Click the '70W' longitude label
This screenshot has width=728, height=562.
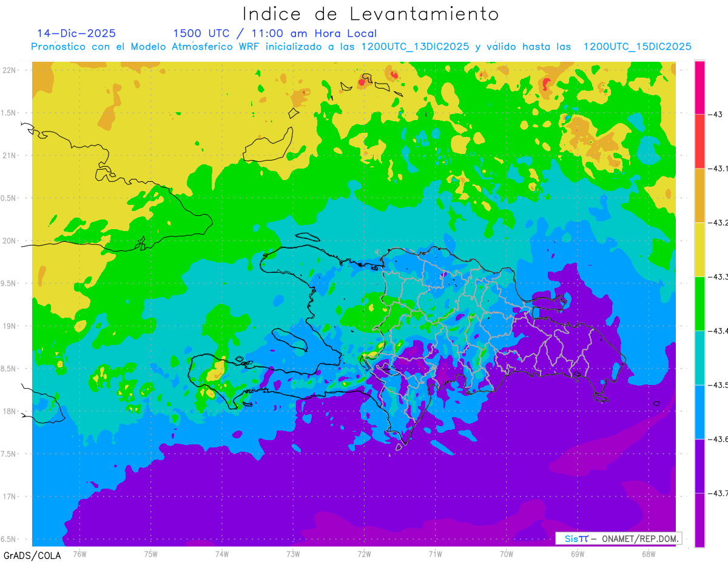point(507,554)
